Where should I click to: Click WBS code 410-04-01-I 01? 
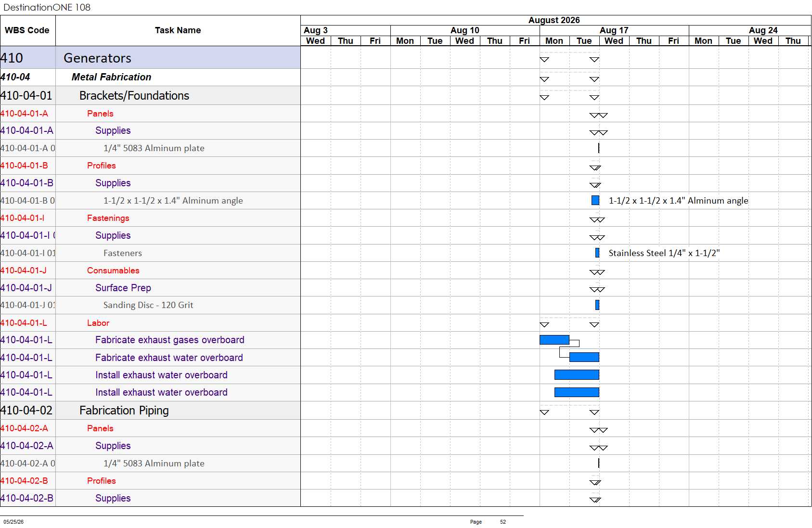[x=28, y=253]
